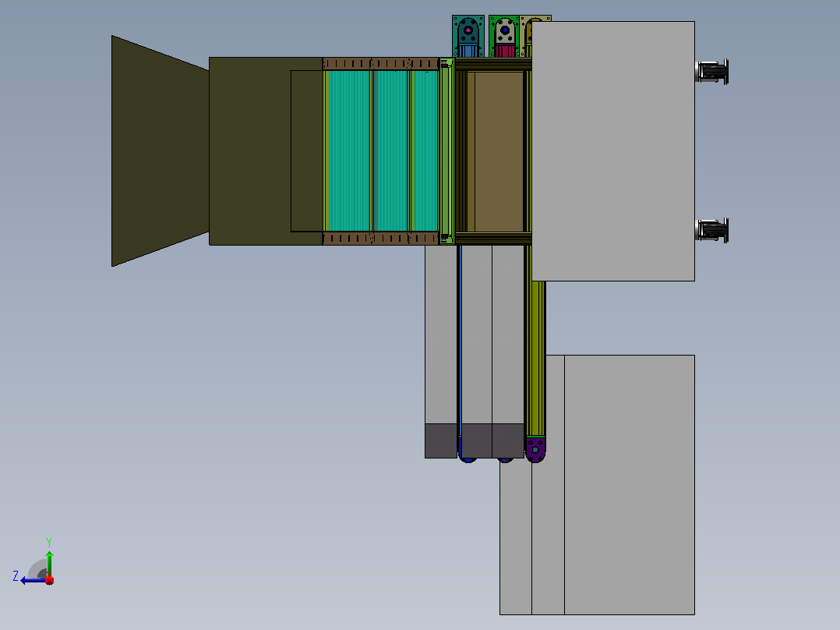This screenshot has width=840, height=630.
Task: Select the brown panel beside the gray cabinet
Action: pos(498,152)
